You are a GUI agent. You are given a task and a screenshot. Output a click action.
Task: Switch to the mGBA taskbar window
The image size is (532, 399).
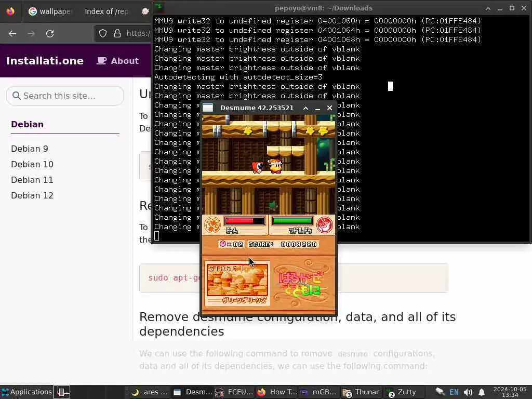(318, 392)
